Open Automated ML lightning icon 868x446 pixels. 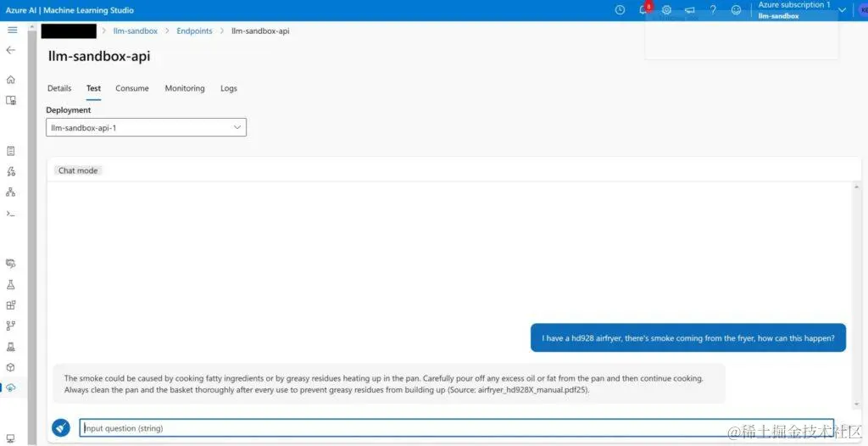10,172
